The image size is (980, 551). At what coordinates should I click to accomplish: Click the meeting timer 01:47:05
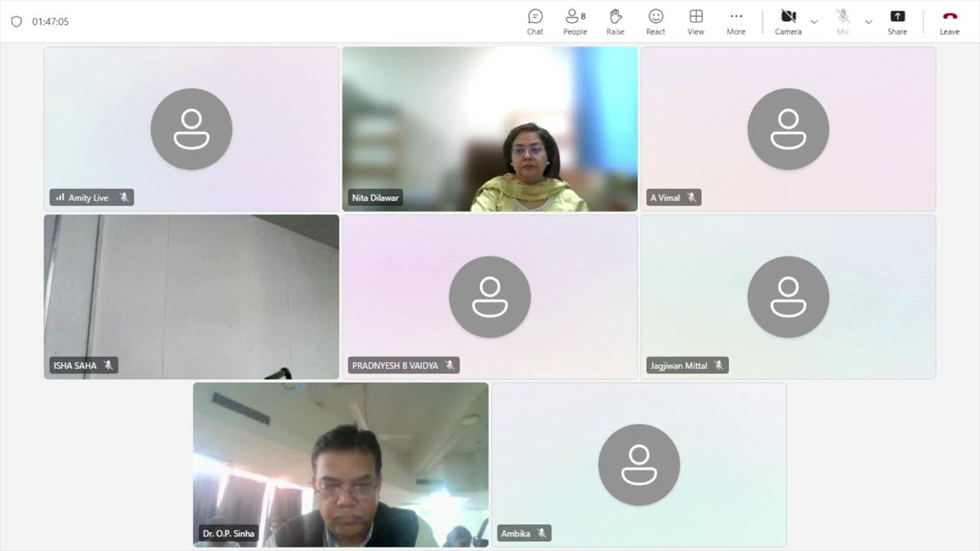pyautogui.click(x=51, y=21)
